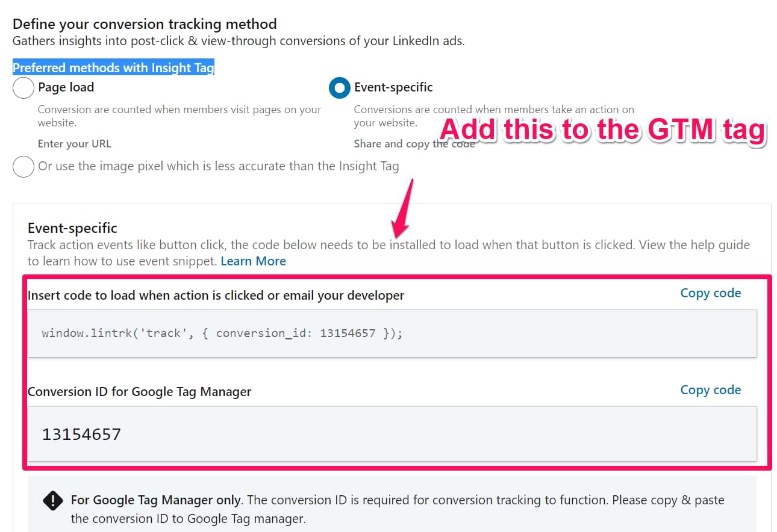Click the 'Event-specific' section heading in the panel
Screen dimensions: 777x532
click(x=72, y=228)
